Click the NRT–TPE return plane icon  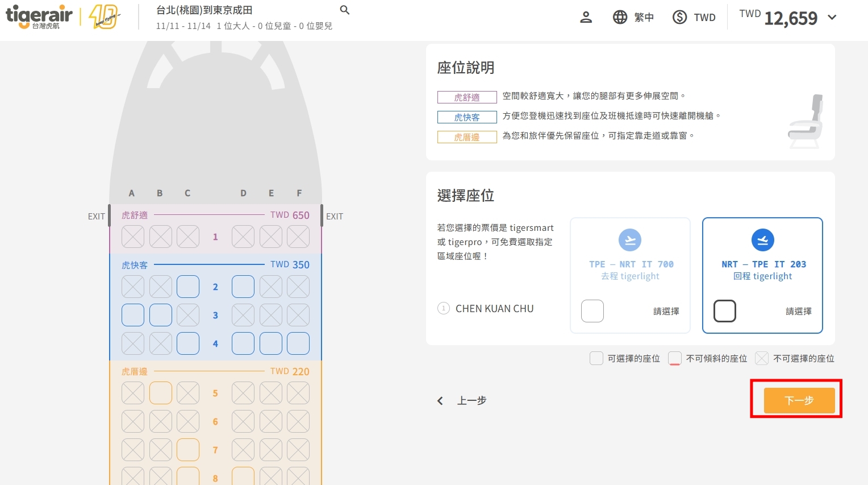tap(762, 241)
